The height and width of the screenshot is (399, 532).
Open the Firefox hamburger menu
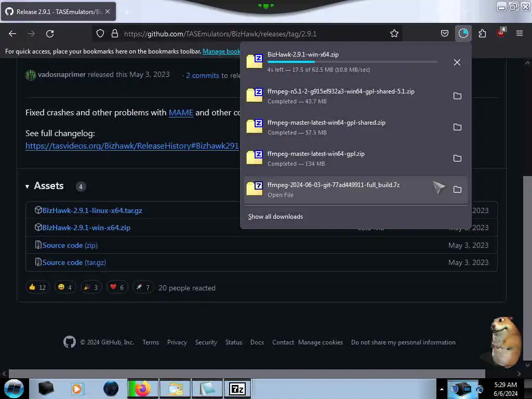pyautogui.click(x=519, y=33)
